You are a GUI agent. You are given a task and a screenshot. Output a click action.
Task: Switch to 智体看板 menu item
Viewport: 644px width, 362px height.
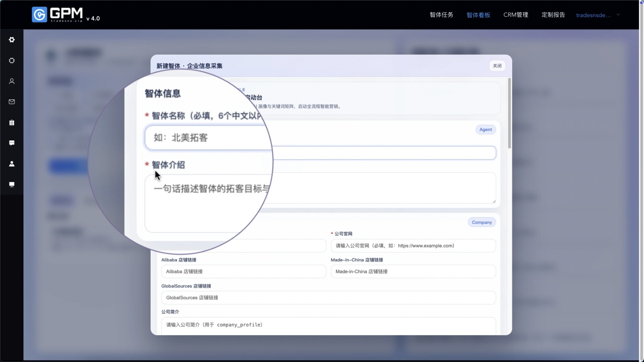(478, 15)
